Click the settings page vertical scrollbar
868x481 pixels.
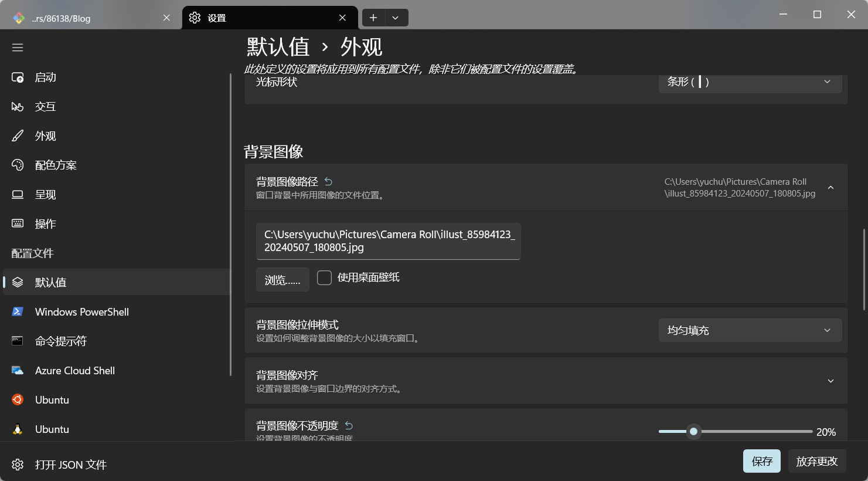(864, 270)
